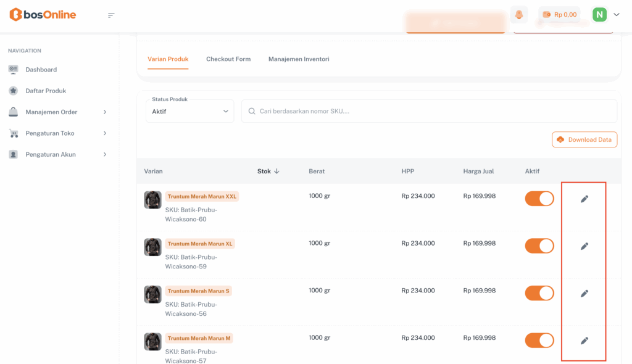Open the Status Produk dropdown

pos(190,112)
